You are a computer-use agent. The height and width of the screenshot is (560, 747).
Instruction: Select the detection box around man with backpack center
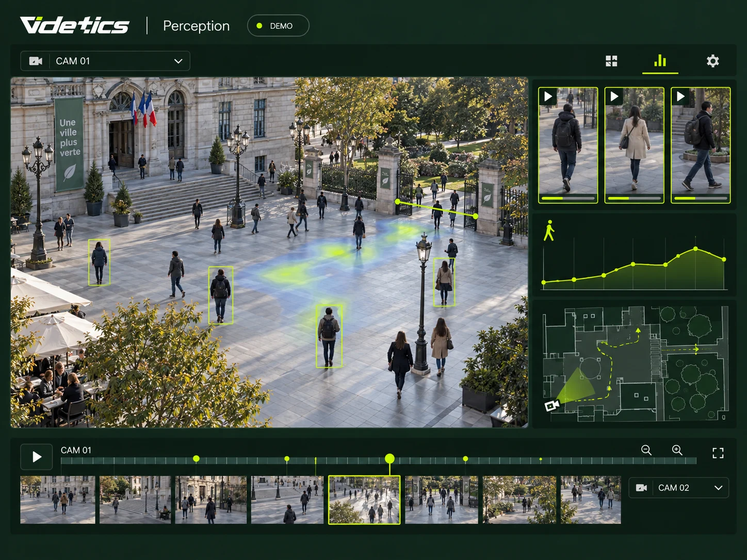point(329,335)
